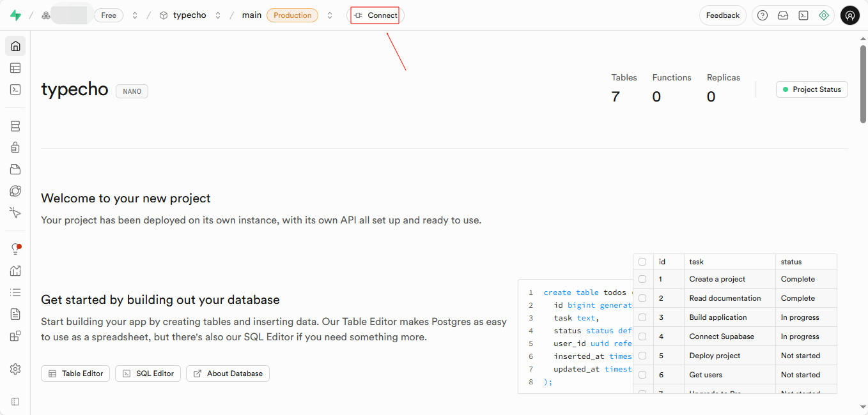Open the help question mark icon
Screen dimensions: 868x415
click(763, 15)
